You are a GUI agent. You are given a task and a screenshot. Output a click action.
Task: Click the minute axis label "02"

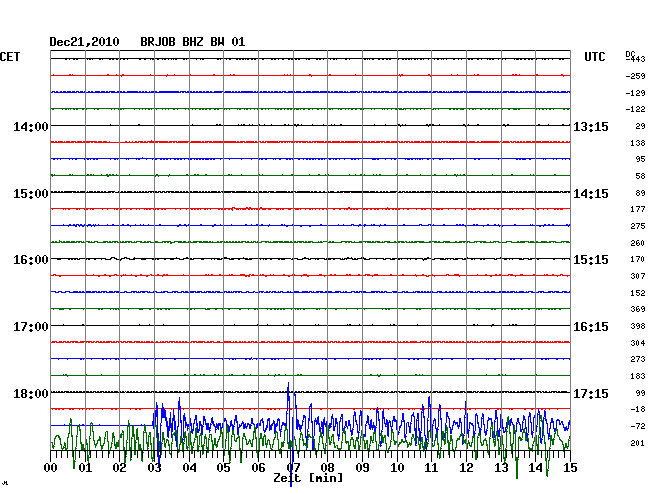tap(119, 468)
